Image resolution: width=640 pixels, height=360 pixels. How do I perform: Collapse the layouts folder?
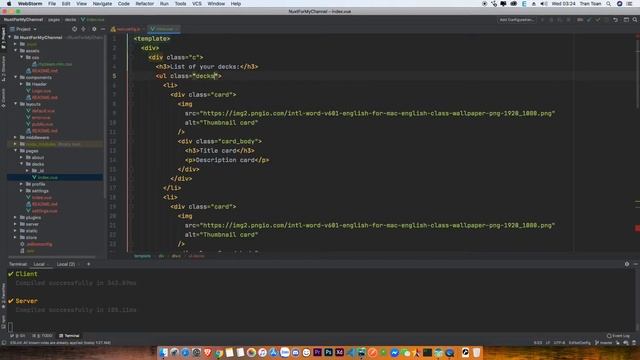coord(16,104)
